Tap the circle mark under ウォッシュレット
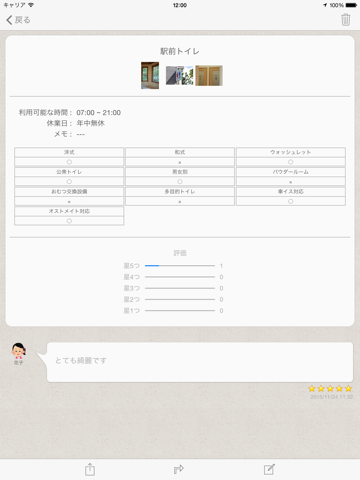Screen dimensions: 360x480 point(291,162)
